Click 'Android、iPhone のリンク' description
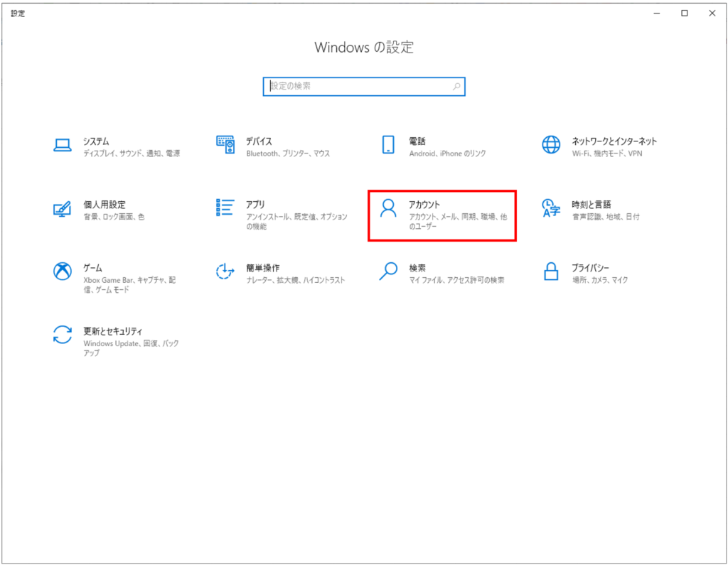Image resolution: width=728 pixels, height=565 pixels. click(448, 154)
